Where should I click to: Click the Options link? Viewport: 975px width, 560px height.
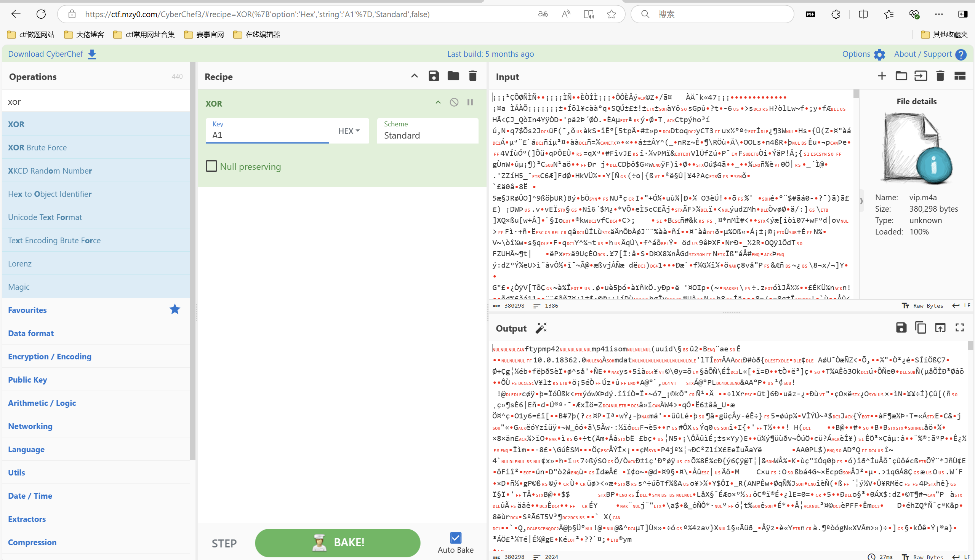pyautogui.click(x=856, y=54)
